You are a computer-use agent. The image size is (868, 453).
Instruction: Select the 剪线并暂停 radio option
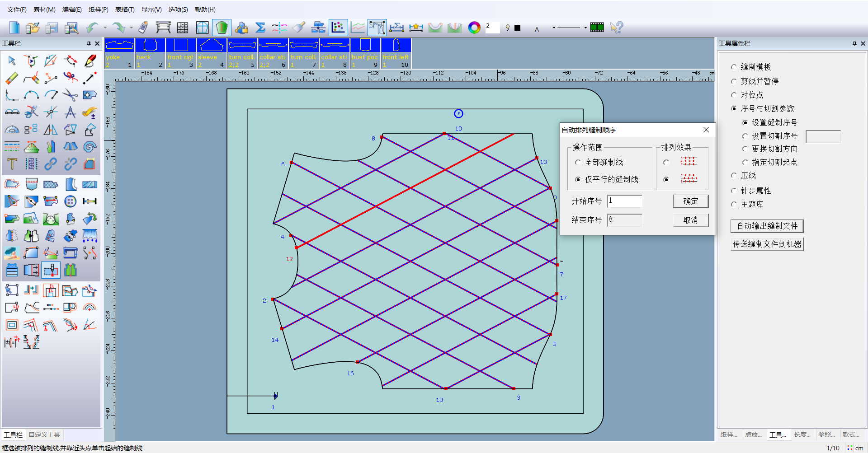click(x=734, y=81)
